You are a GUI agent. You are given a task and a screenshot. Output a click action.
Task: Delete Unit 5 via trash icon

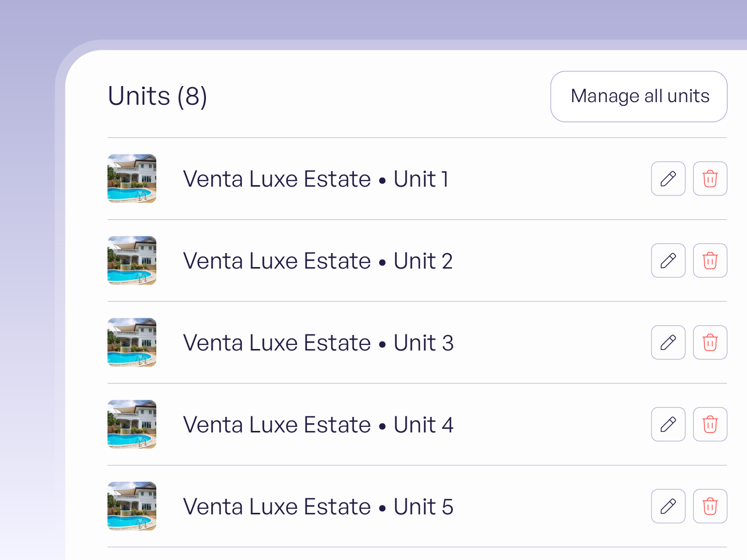click(710, 506)
